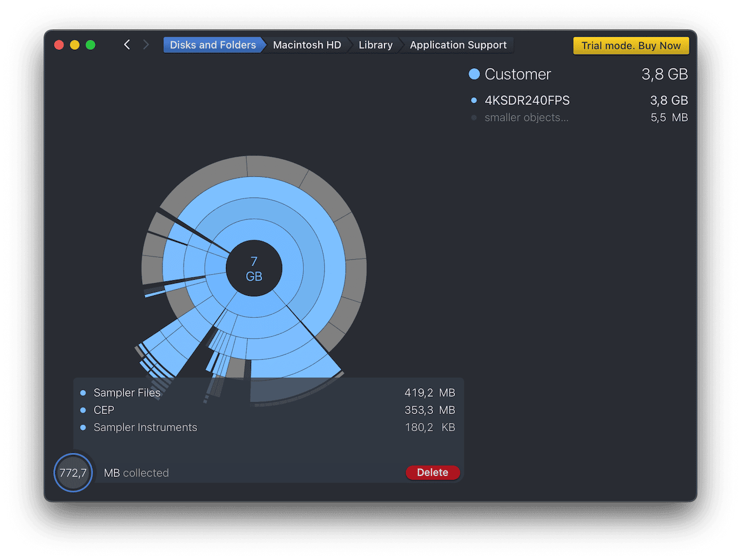741x560 pixels.
Task: Navigate to Macintosh HD breadcrumb
Action: coord(307,45)
